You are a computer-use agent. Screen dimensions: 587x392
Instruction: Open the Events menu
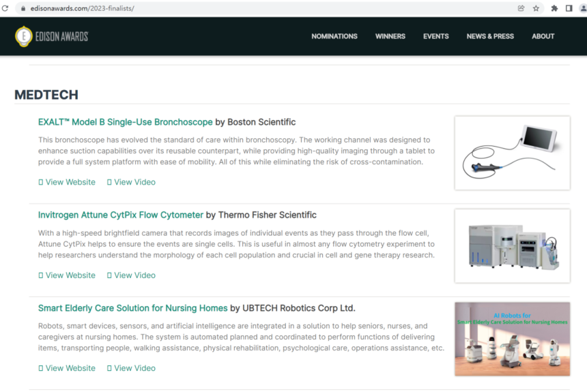[x=435, y=36]
